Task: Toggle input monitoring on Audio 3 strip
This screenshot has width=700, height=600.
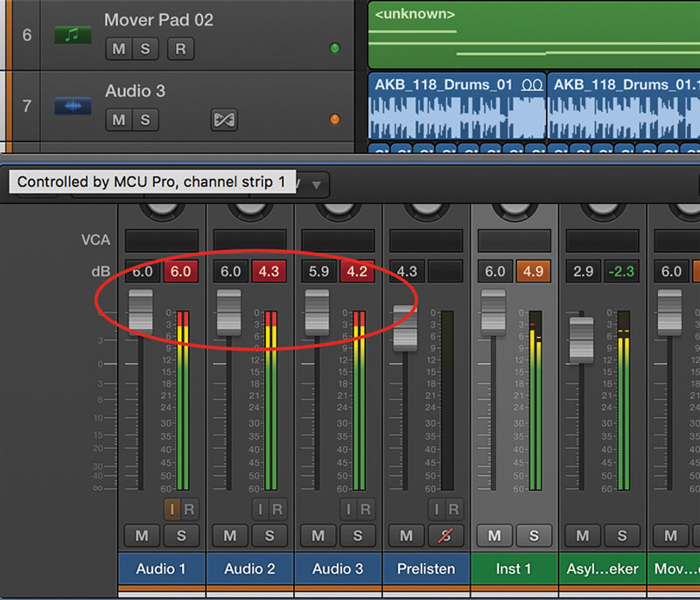Action: pos(348,509)
